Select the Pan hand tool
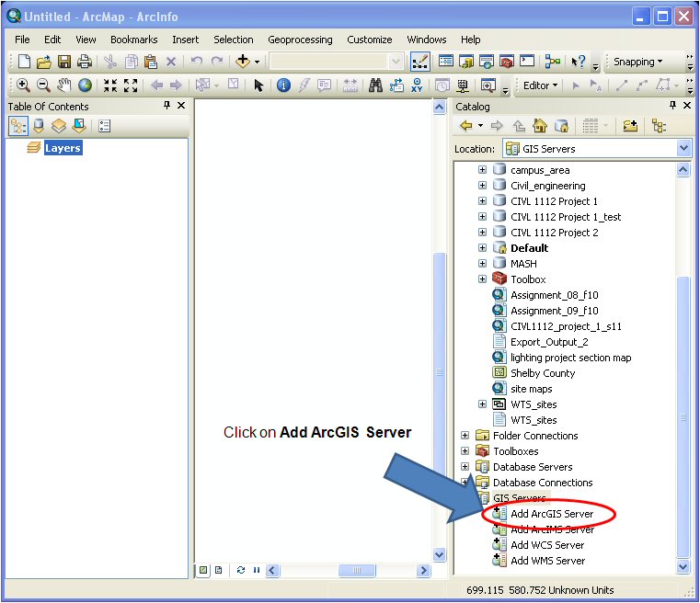 pyautogui.click(x=64, y=85)
